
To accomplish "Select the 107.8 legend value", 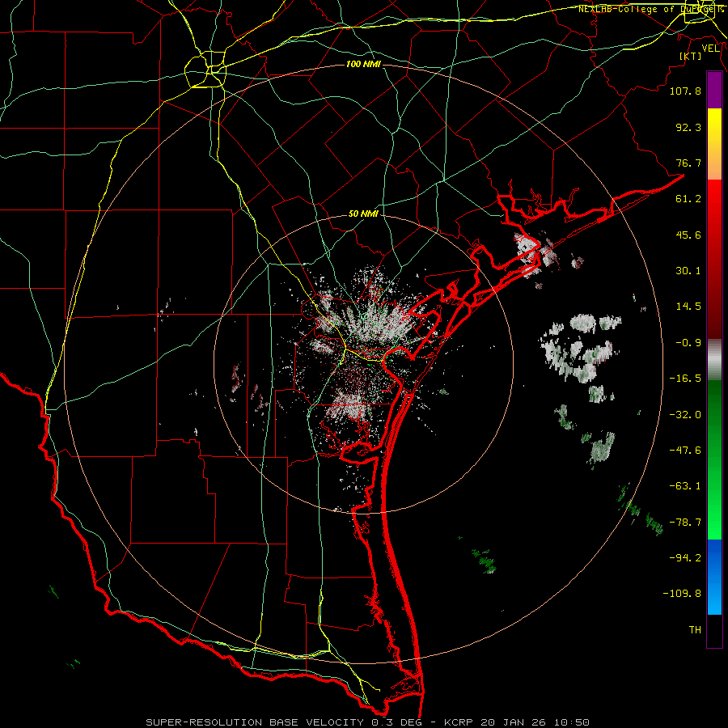I will pos(685,91).
